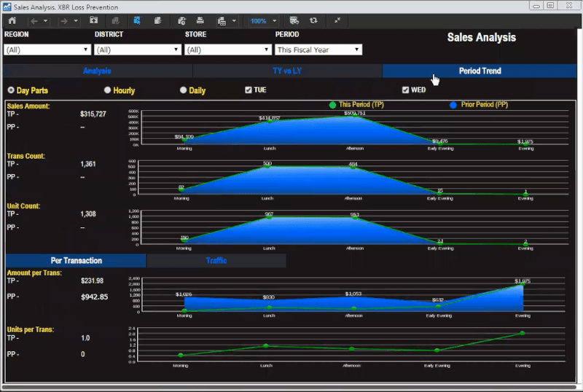Click the blue selection pointer toolbar icon
Screen dimensions: 583x392
coord(137,21)
